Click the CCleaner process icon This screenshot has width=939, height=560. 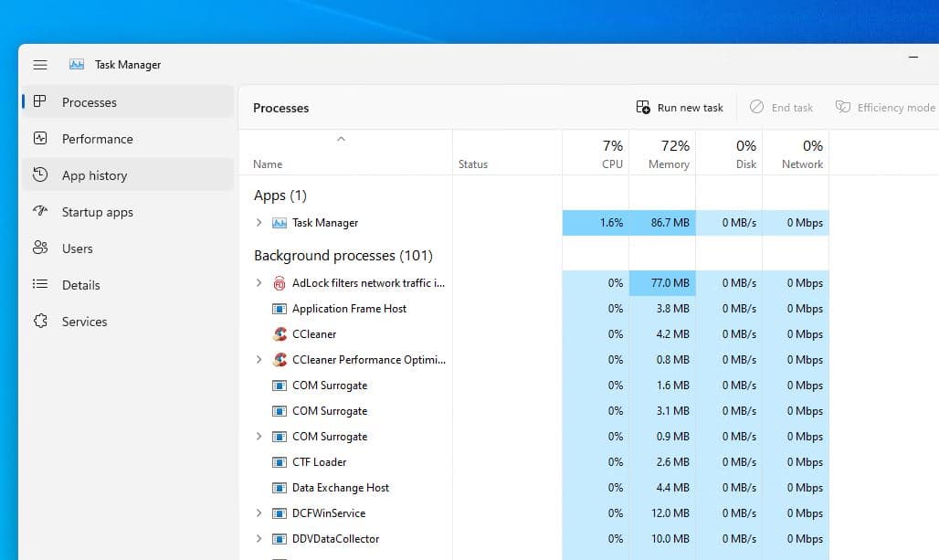point(280,334)
